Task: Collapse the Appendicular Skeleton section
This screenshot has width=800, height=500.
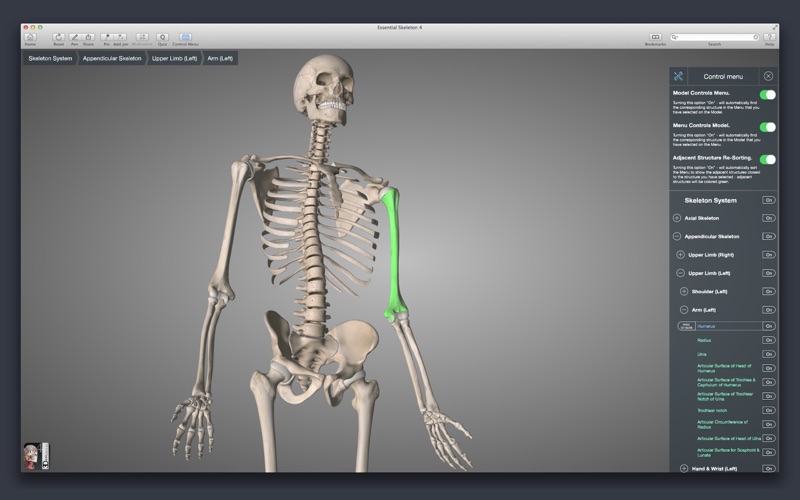Action: (x=677, y=236)
